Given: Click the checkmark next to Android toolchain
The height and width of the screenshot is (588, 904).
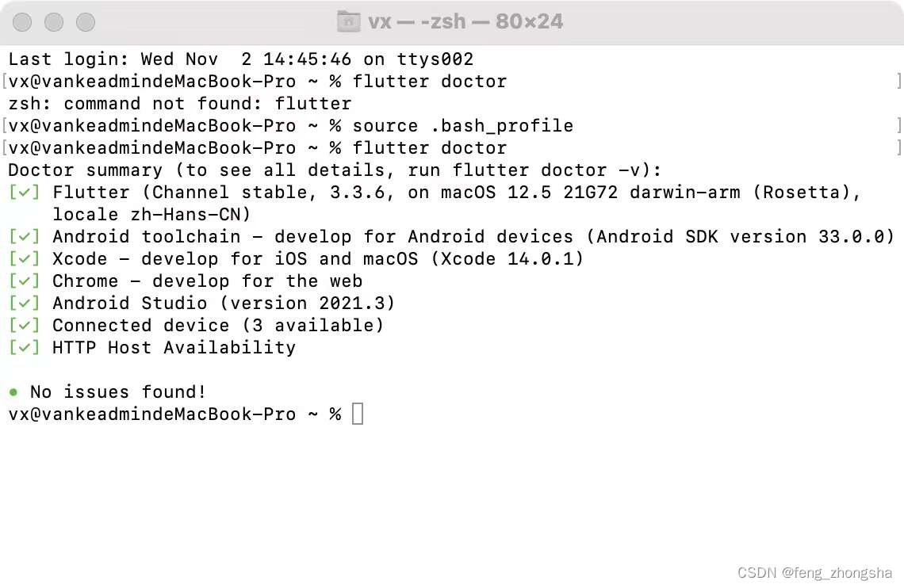Looking at the screenshot, I should [x=24, y=236].
